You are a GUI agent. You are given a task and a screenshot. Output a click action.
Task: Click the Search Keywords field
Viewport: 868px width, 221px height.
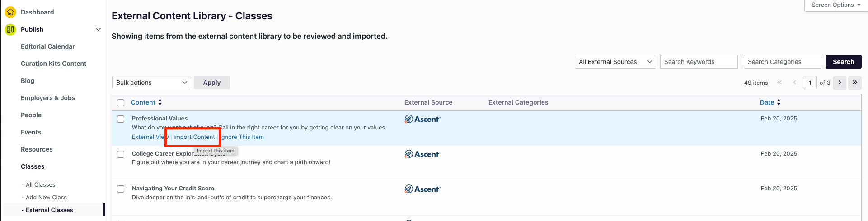coord(699,62)
